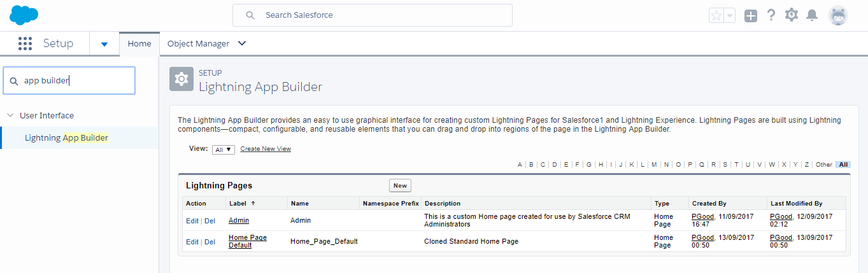Click the Setup app name label

[x=58, y=43]
